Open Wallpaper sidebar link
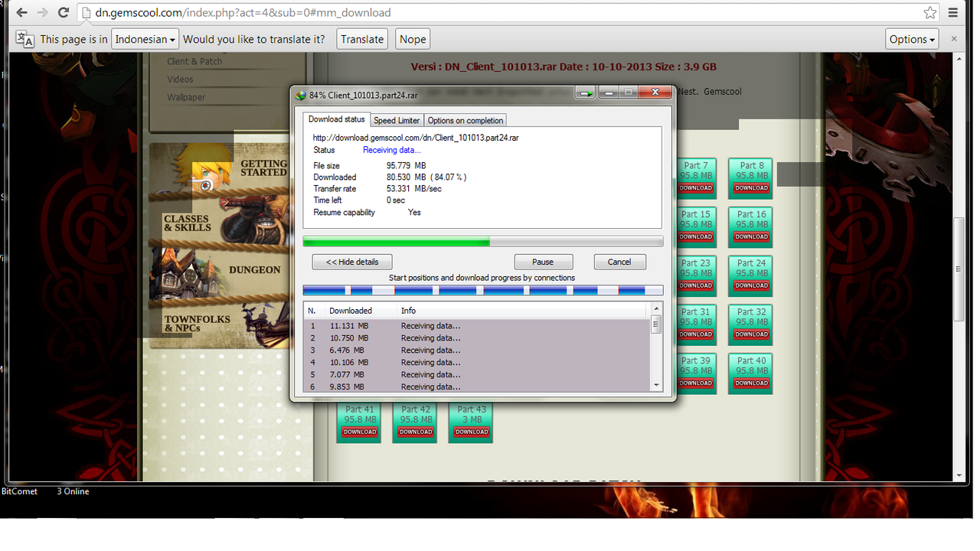Image resolution: width=980 pixels, height=551 pixels. pyautogui.click(x=186, y=97)
